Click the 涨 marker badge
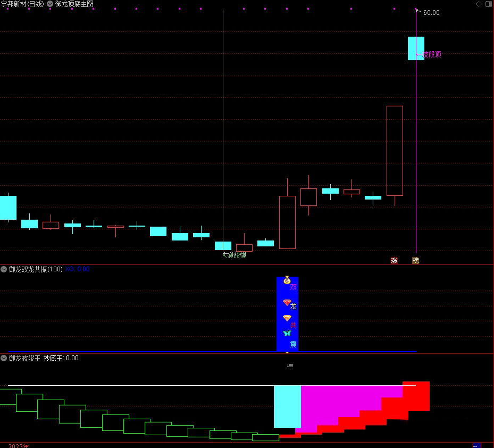This screenshot has height=448, width=494. (x=394, y=261)
